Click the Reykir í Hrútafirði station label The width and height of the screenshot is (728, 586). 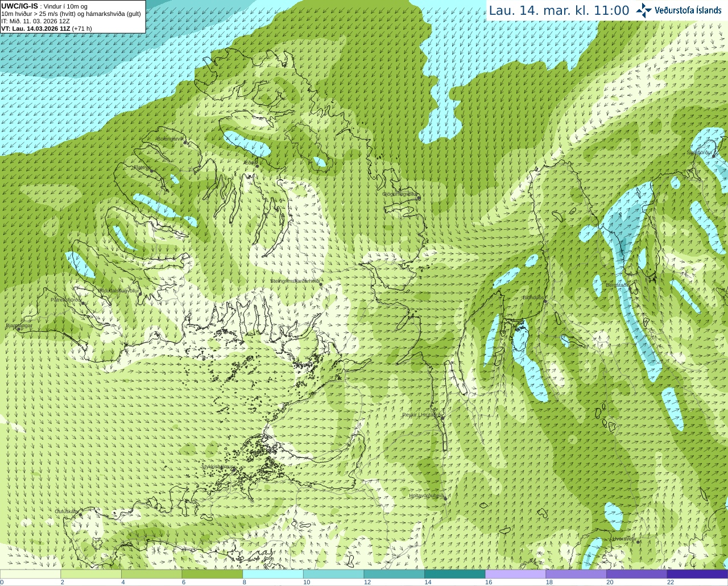[423, 415]
